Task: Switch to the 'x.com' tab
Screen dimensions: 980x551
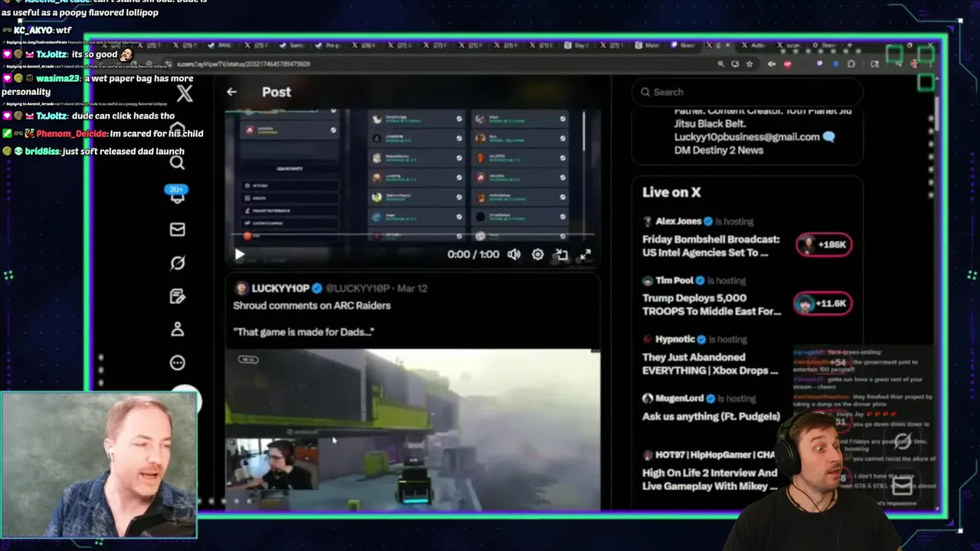Action: click(790, 45)
